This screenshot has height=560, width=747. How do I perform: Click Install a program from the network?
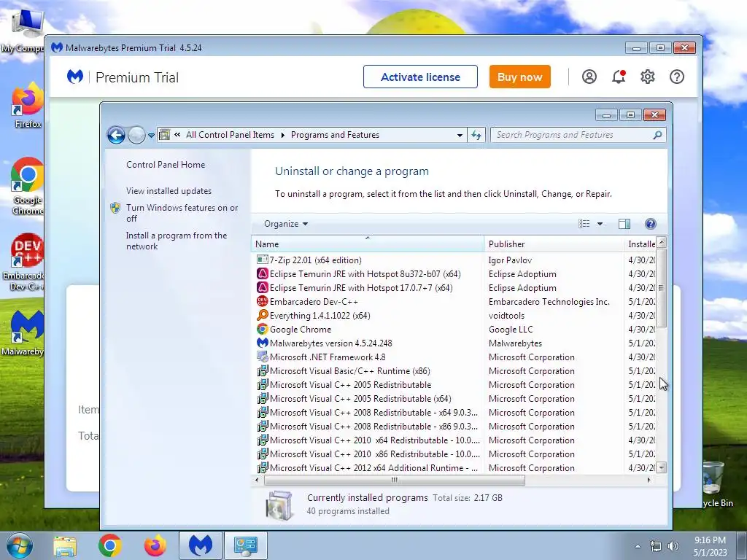[x=177, y=241]
